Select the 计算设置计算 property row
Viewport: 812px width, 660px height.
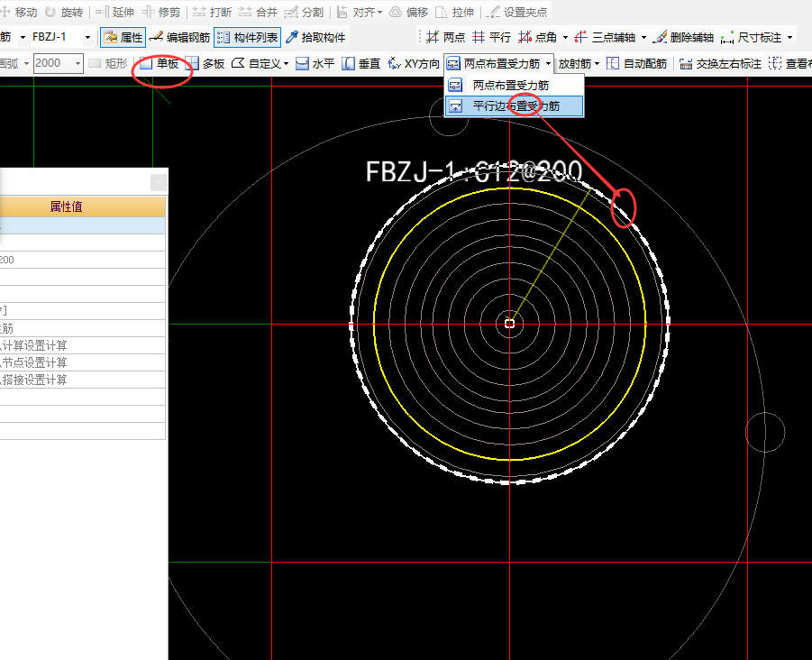82,345
